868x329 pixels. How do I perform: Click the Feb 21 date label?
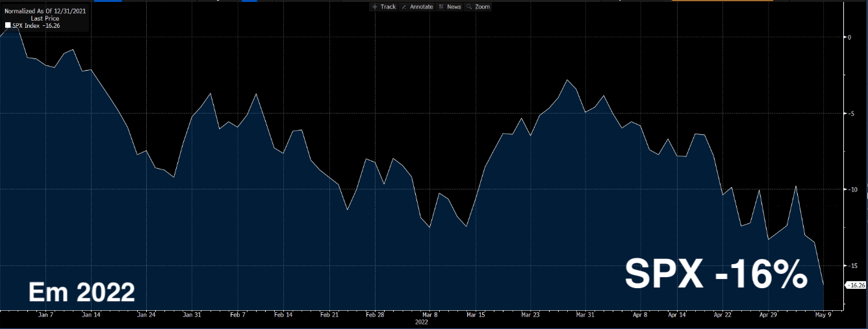tap(329, 315)
